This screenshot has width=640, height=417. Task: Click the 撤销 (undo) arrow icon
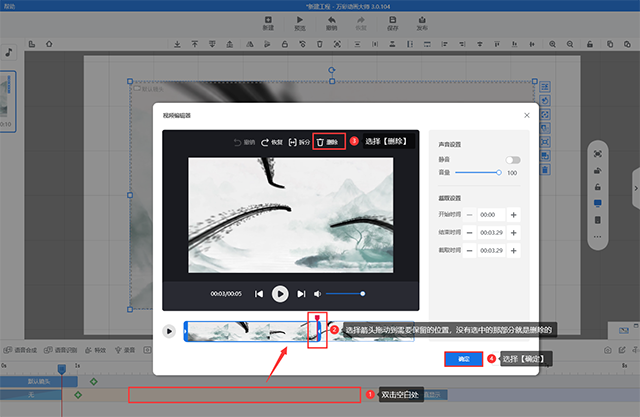[238, 142]
